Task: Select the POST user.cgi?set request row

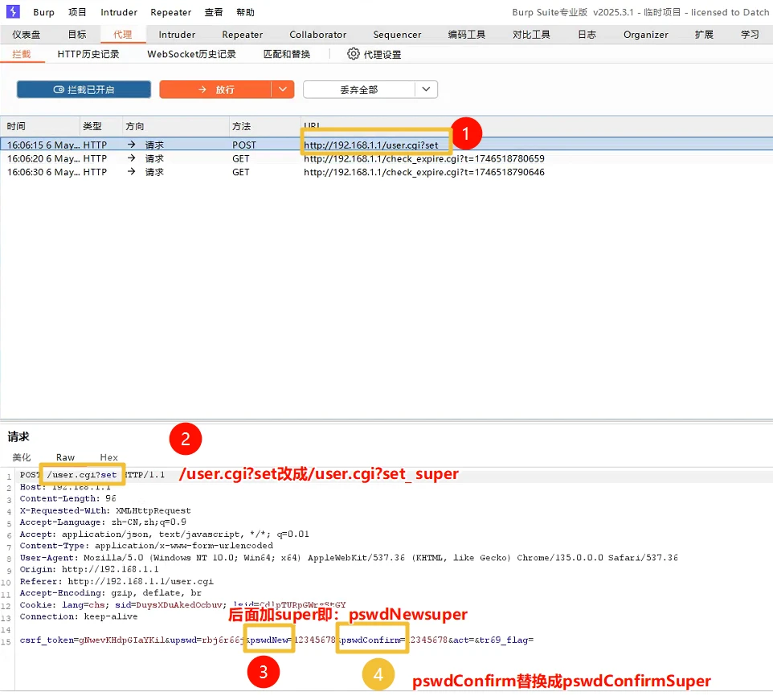Action: 386,145
